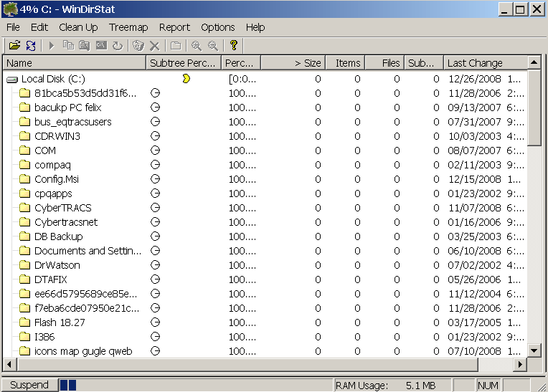Screen dimensions: 548x392
Task: Sort by the Last Change column header
Action: pos(475,63)
